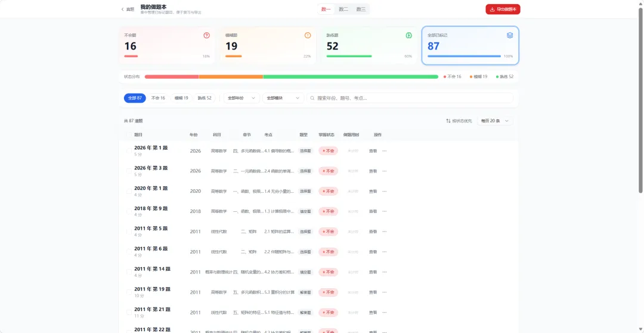Click the search field for 年份、题号、考点
The height and width of the screenshot is (333, 644).
pos(410,98)
